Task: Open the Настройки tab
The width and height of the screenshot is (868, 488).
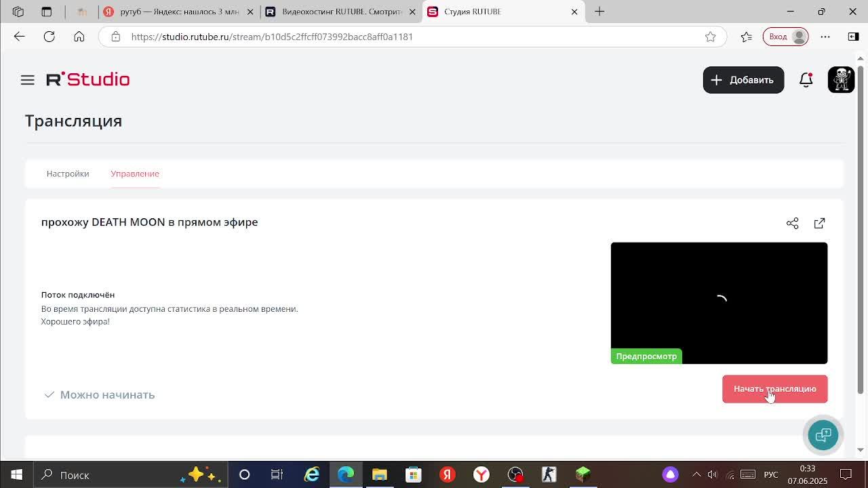Action: coord(68,174)
